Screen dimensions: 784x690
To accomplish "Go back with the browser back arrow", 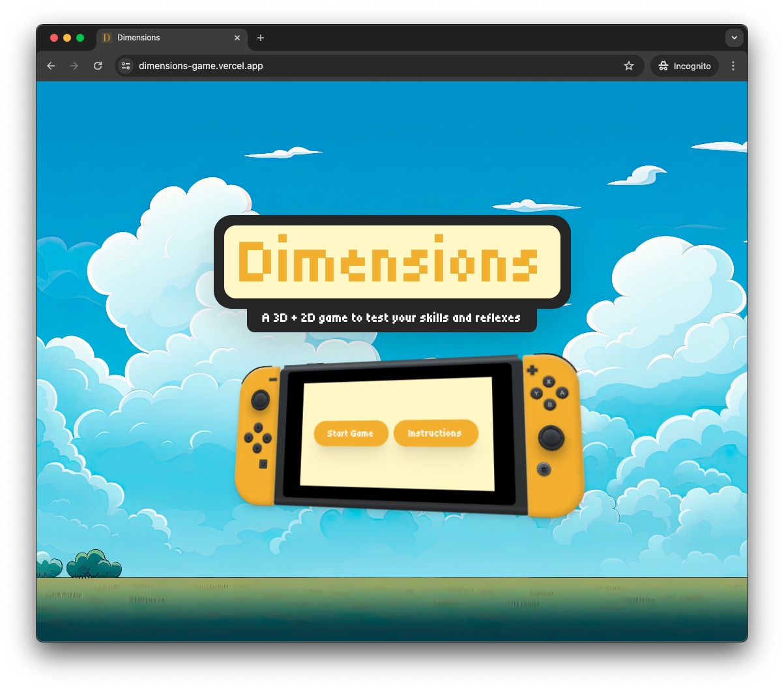I will [x=51, y=66].
